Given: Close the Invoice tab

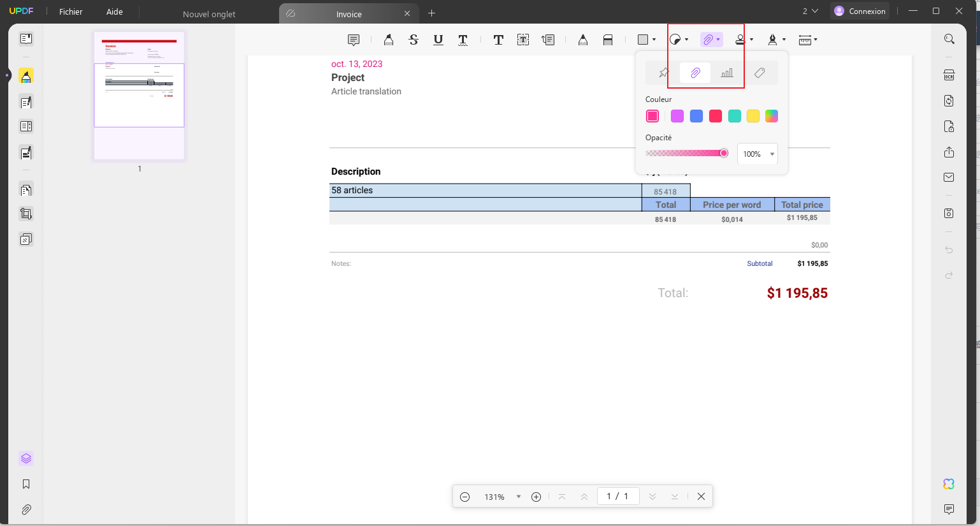Looking at the screenshot, I should (x=407, y=13).
